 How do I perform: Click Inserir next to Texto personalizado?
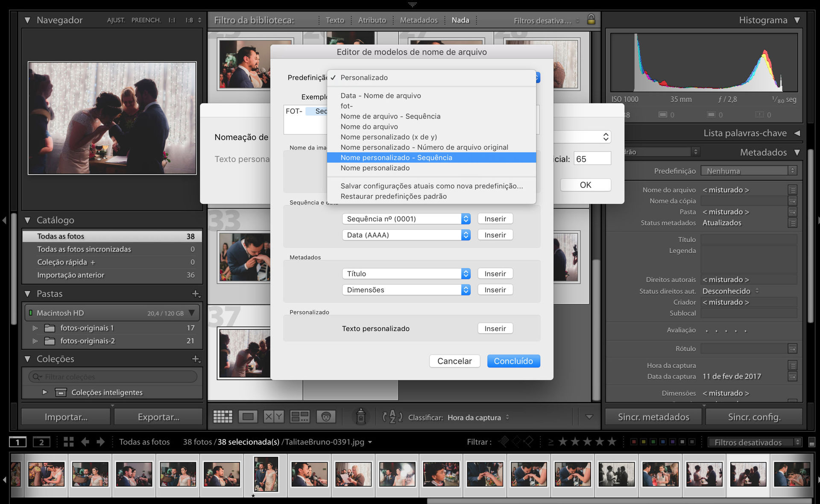click(495, 328)
